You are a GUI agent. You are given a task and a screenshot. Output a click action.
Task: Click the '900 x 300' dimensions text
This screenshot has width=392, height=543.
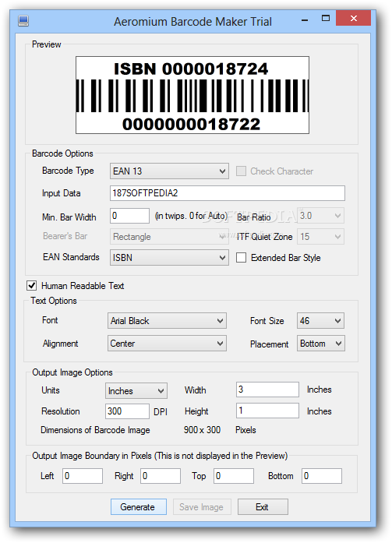click(x=202, y=430)
